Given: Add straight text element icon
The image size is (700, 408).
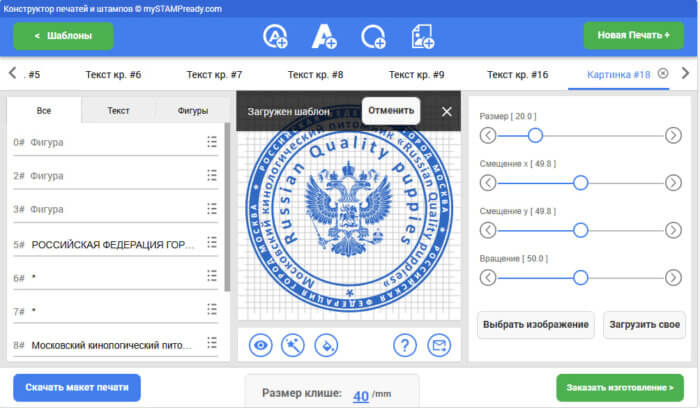Looking at the screenshot, I should (324, 37).
